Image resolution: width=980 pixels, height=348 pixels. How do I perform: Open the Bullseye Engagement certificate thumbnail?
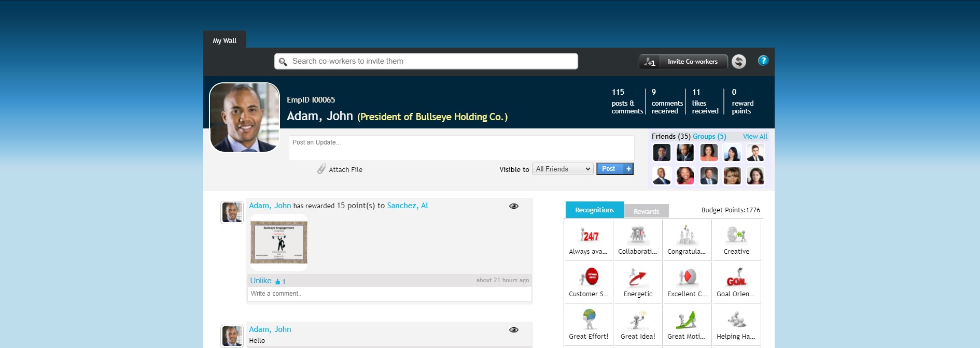coord(279,242)
